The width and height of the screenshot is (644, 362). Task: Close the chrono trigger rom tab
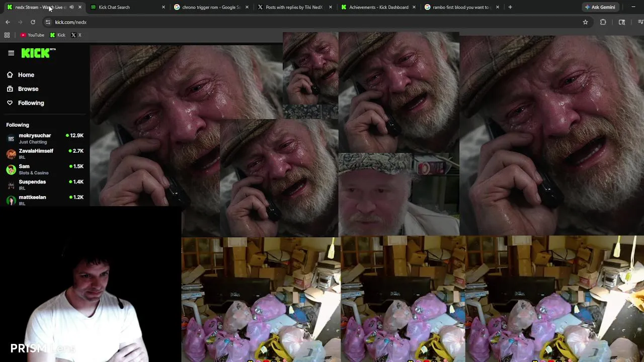(x=247, y=7)
